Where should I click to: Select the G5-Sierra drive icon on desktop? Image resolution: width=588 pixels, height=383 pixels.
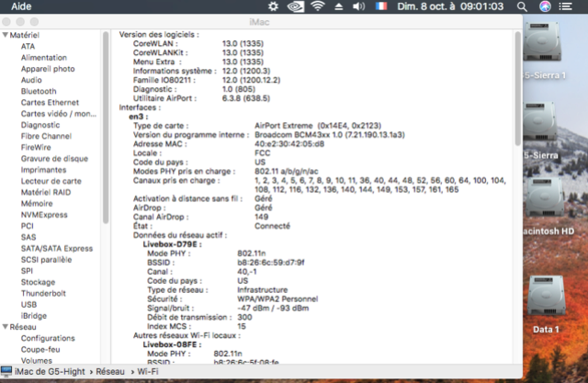coord(540,120)
